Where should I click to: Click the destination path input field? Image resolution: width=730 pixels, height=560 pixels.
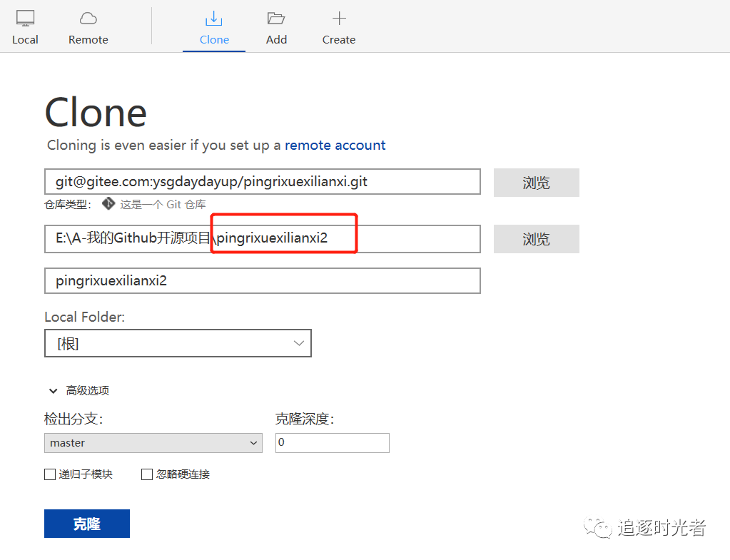click(x=263, y=239)
